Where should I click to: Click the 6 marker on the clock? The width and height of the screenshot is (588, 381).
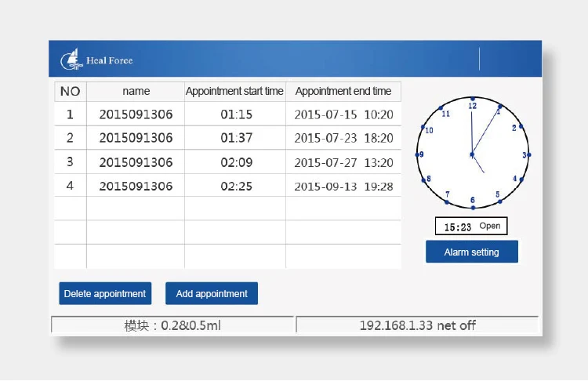tap(472, 201)
